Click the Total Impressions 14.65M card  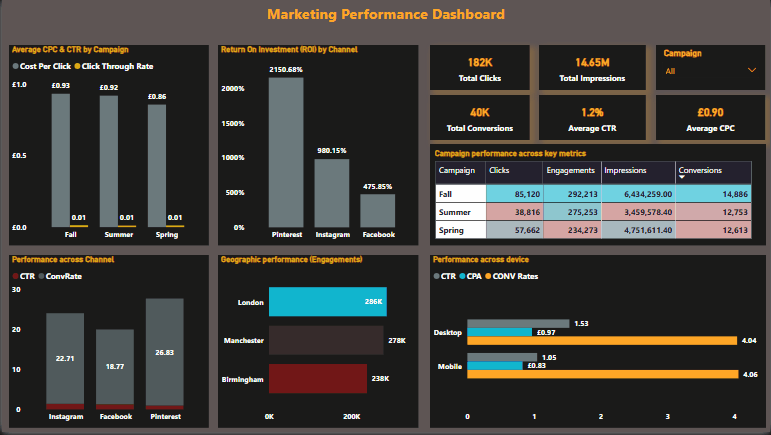592,68
